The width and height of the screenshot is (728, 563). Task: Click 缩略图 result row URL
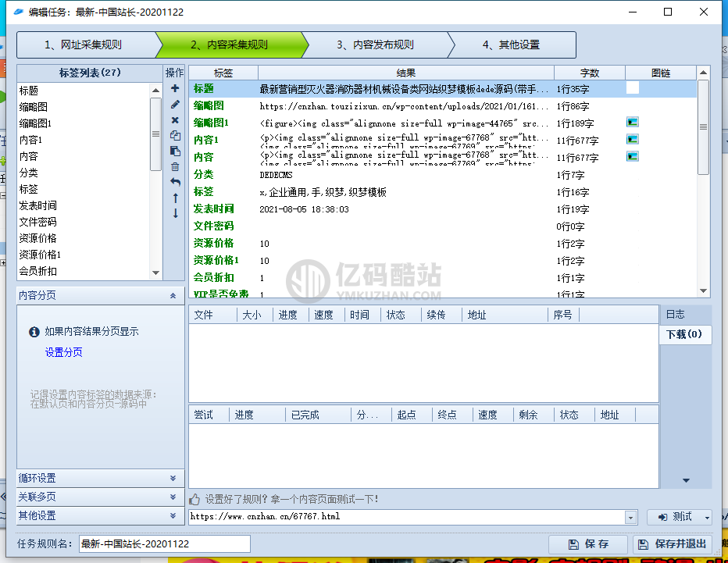(x=404, y=106)
